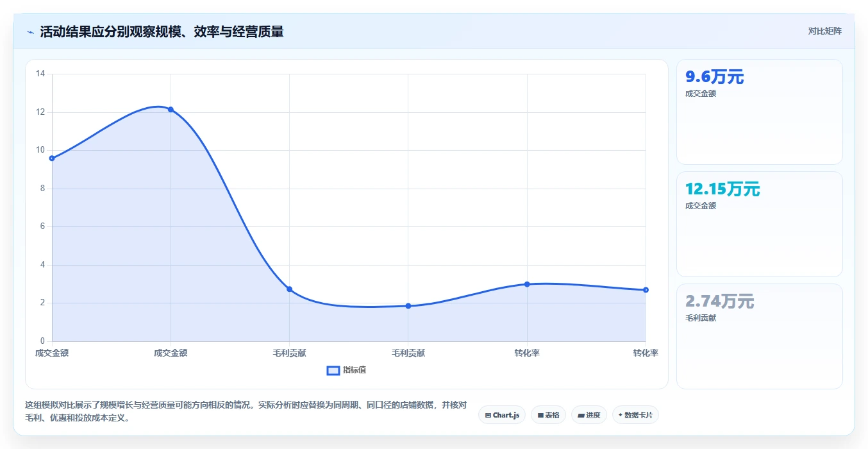Click the lowest data point on the line

coord(408,306)
